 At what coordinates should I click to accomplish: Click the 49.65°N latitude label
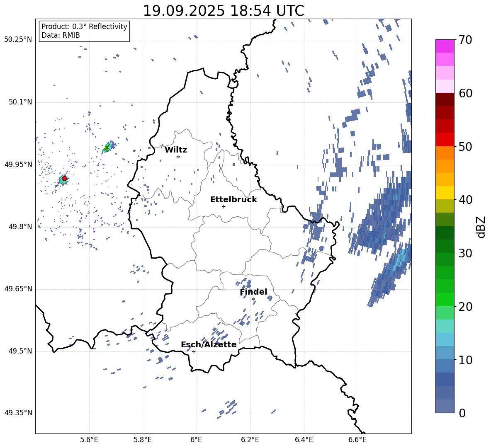click(18, 289)
